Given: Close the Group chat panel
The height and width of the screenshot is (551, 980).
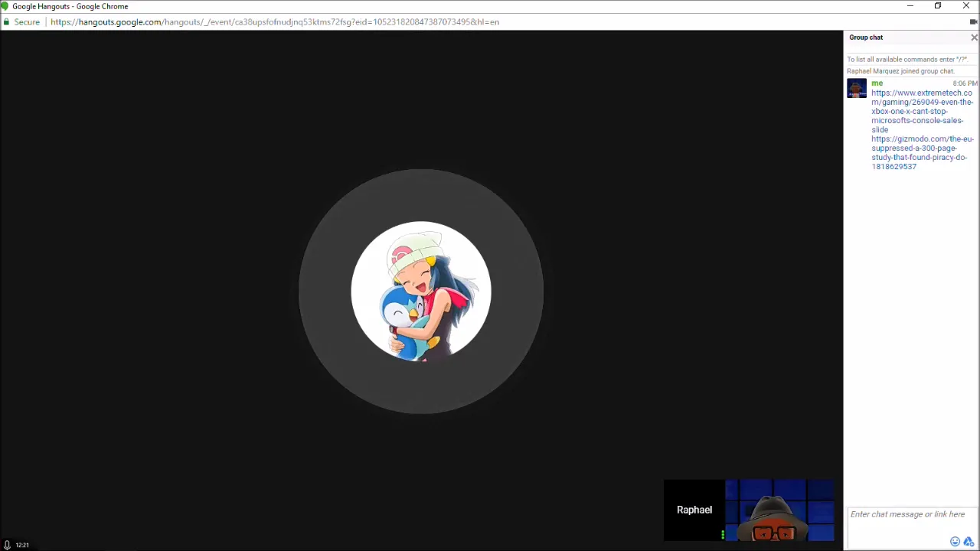Looking at the screenshot, I should (974, 37).
